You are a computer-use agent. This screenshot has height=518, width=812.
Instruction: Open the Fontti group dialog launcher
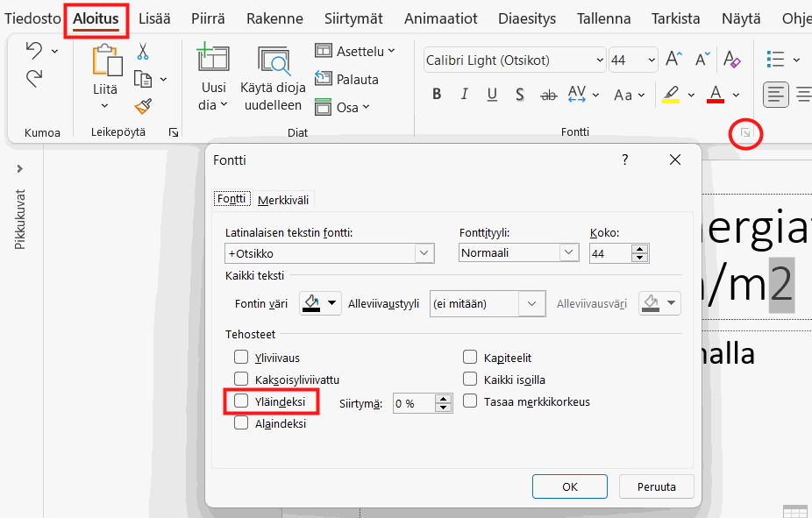click(x=745, y=133)
